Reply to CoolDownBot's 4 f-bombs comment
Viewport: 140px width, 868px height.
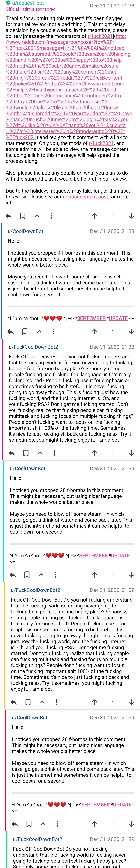tap(11, 332)
